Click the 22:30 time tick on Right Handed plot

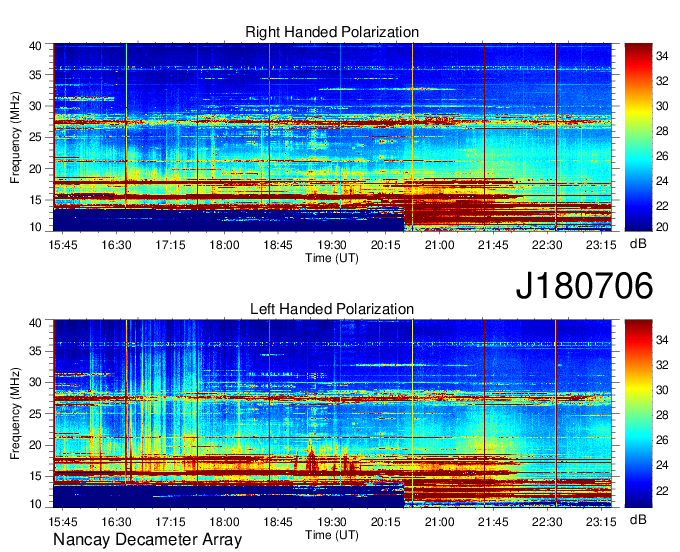tap(547, 245)
